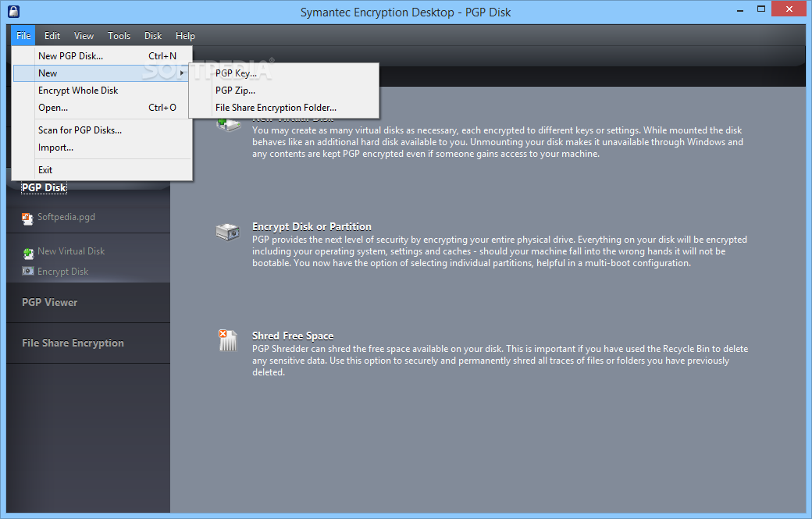The image size is (812, 519).
Task: Open the Edit menu
Action: pyautogui.click(x=52, y=36)
